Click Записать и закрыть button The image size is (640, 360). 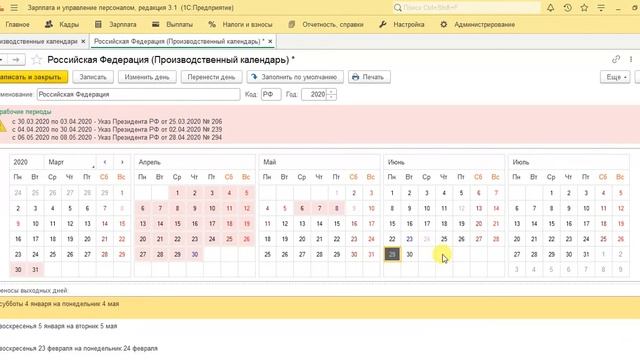33,77
